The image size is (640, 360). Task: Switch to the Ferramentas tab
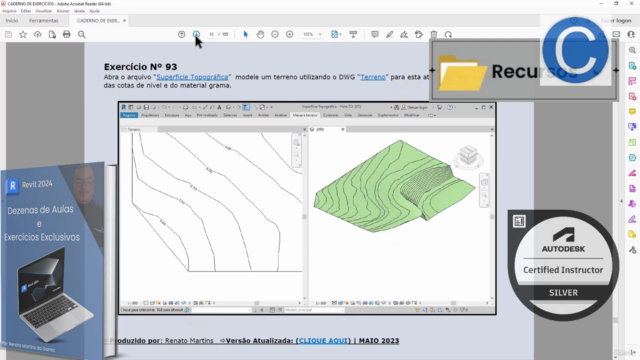pyautogui.click(x=44, y=20)
